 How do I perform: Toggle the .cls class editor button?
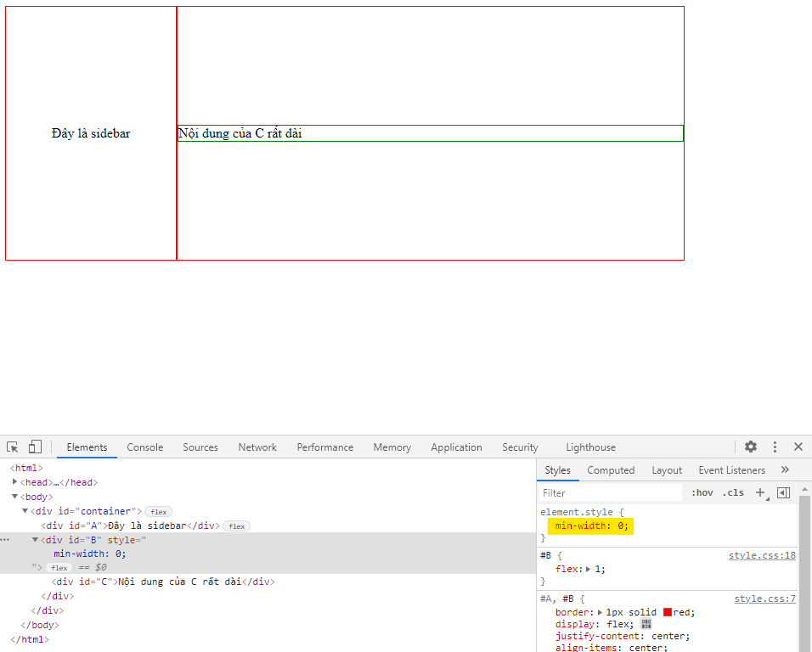pos(733,492)
